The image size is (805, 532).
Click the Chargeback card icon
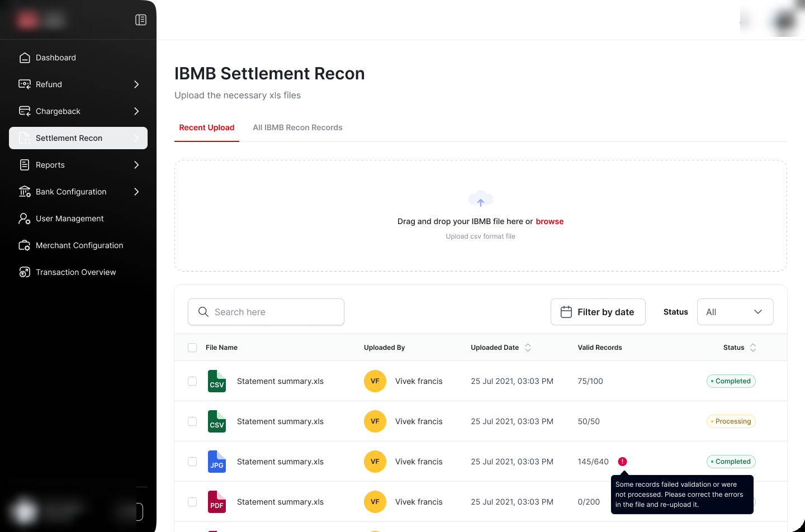(25, 111)
